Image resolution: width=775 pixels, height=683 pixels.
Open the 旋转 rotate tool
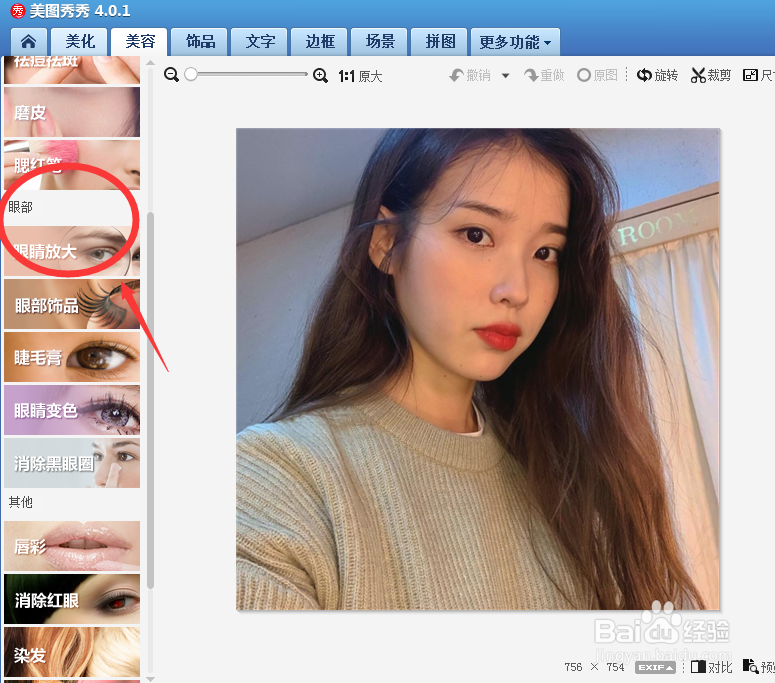[x=657, y=75]
